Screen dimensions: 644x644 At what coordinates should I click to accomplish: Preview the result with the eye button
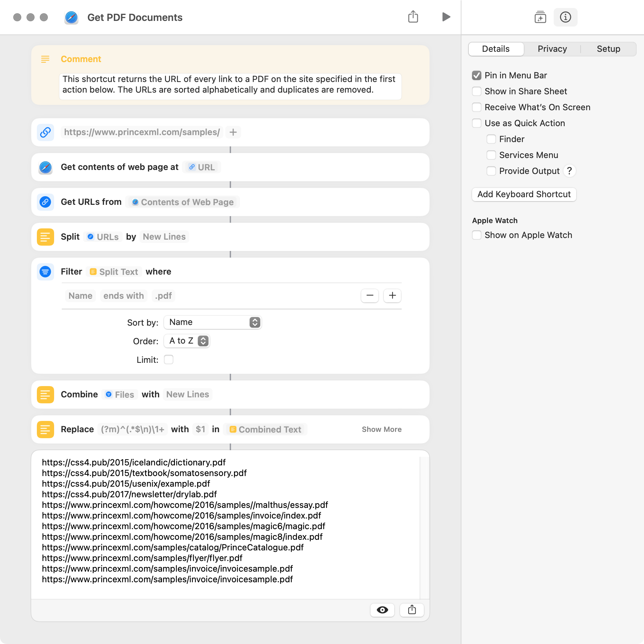point(382,610)
